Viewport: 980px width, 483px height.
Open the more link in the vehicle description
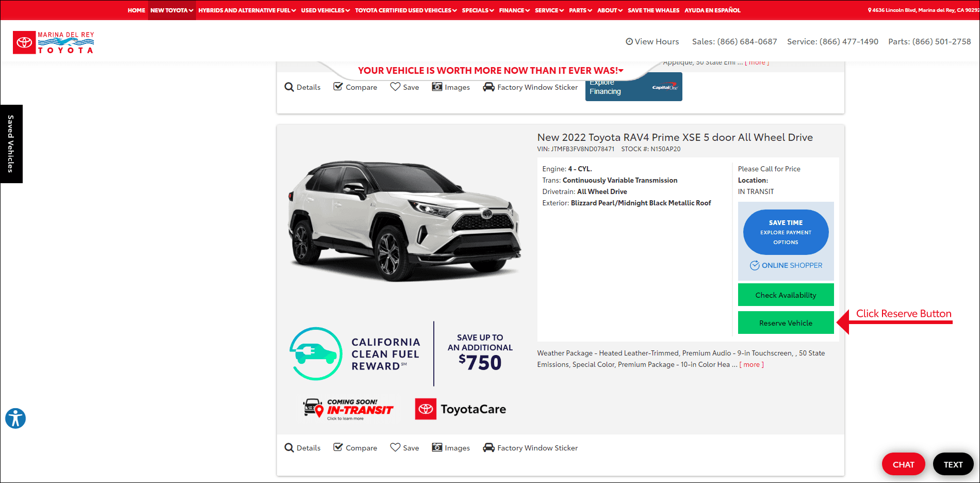(751, 364)
